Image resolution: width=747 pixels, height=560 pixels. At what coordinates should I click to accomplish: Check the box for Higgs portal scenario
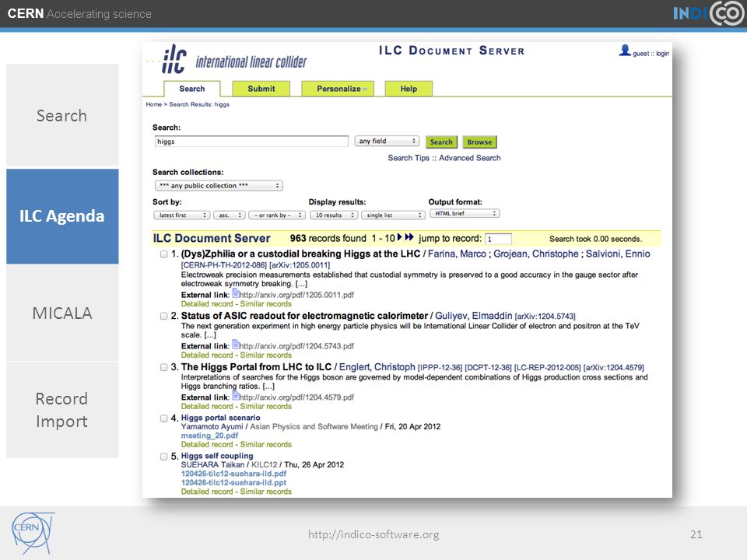click(x=164, y=418)
